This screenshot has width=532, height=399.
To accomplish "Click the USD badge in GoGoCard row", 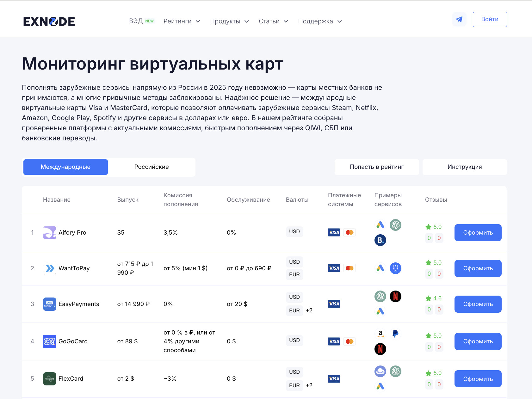I will [x=294, y=341].
